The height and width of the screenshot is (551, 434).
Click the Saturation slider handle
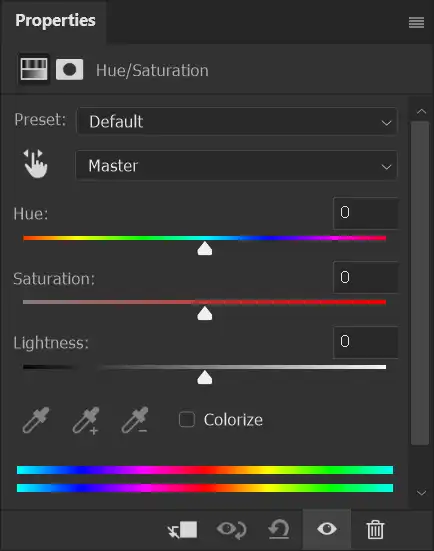205,313
